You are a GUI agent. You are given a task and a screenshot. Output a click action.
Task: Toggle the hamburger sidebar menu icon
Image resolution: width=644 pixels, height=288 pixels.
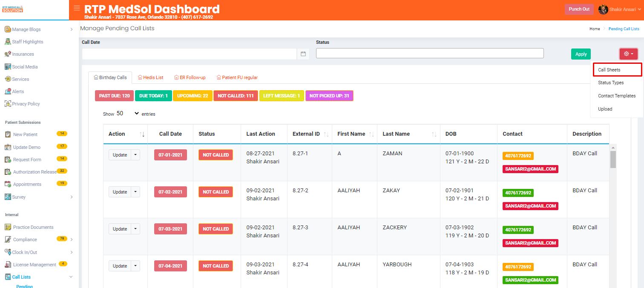click(77, 8)
